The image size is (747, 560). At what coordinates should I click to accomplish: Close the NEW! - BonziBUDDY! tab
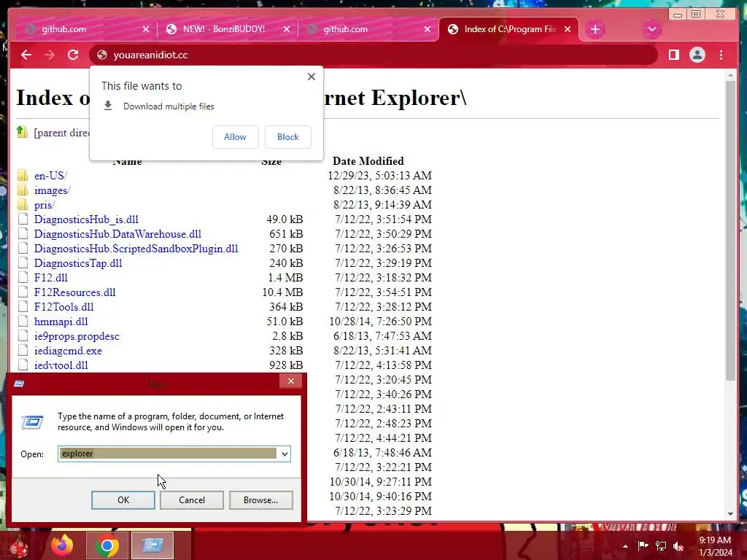[x=287, y=29]
